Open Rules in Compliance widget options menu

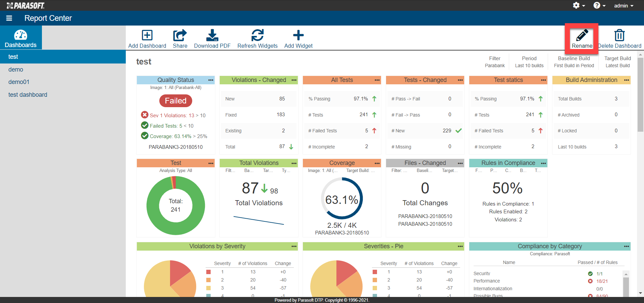click(543, 163)
